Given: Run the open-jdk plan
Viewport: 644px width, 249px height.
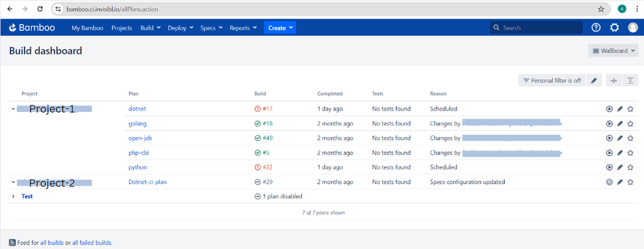Looking at the screenshot, I should click(609, 138).
